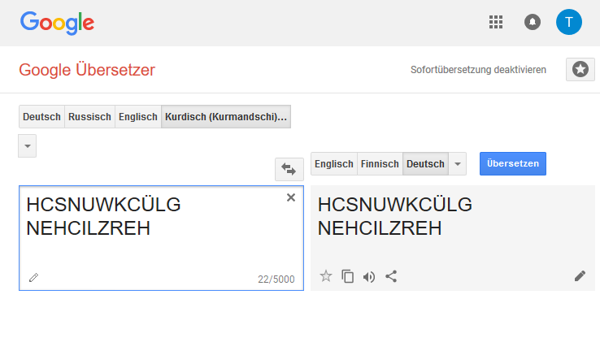Suggest an edit to translation

tap(580, 276)
